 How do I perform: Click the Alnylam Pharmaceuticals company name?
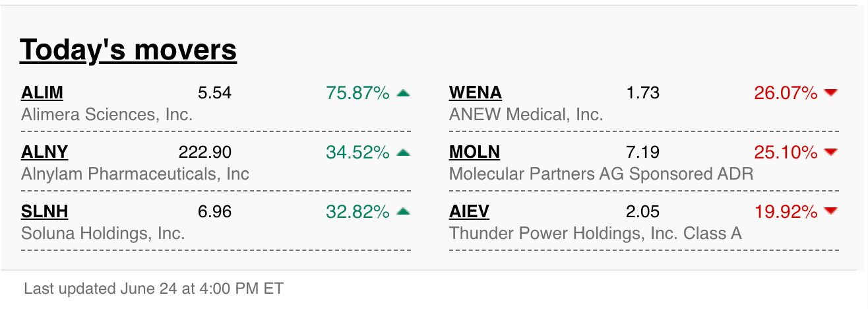coord(135,174)
